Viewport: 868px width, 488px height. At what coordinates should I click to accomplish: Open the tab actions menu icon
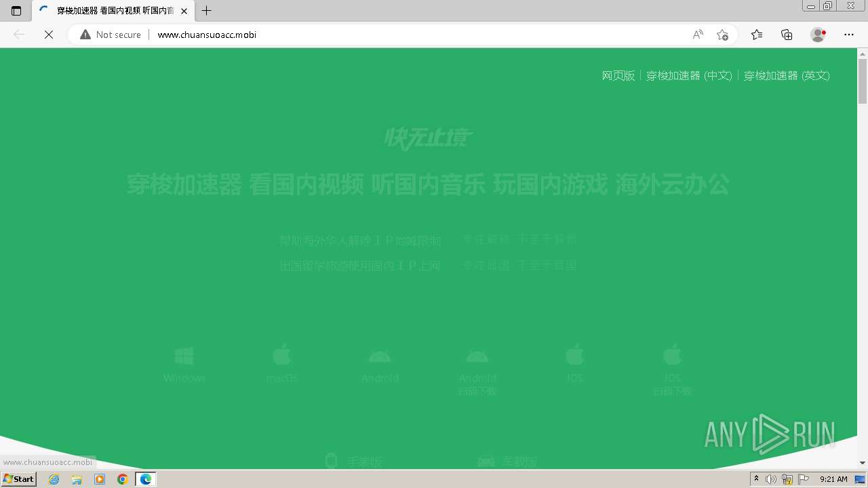coord(16,11)
